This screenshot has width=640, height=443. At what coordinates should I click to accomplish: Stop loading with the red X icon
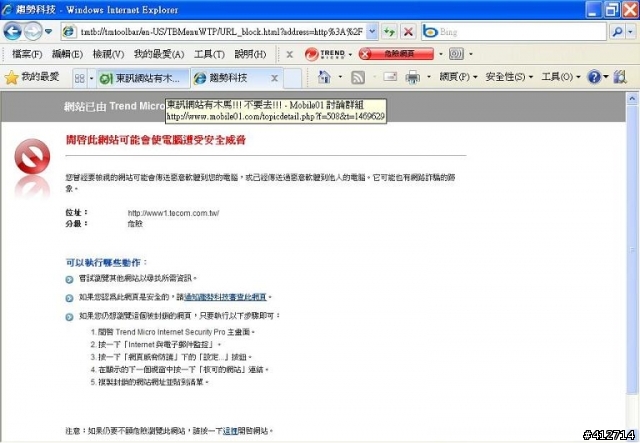coord(408,31)
